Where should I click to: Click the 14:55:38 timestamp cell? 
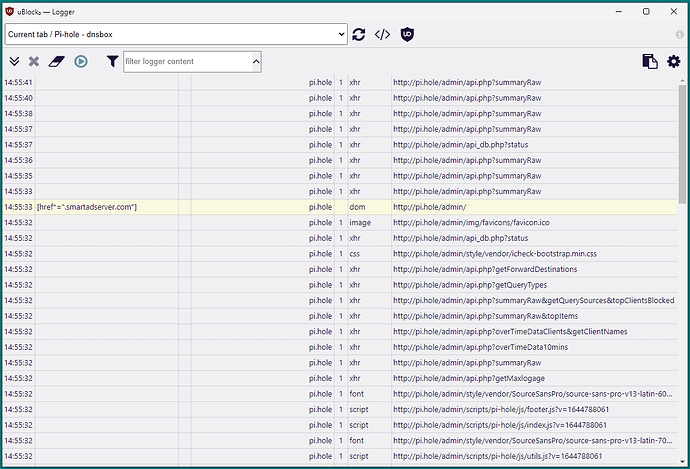click(18, 114)
